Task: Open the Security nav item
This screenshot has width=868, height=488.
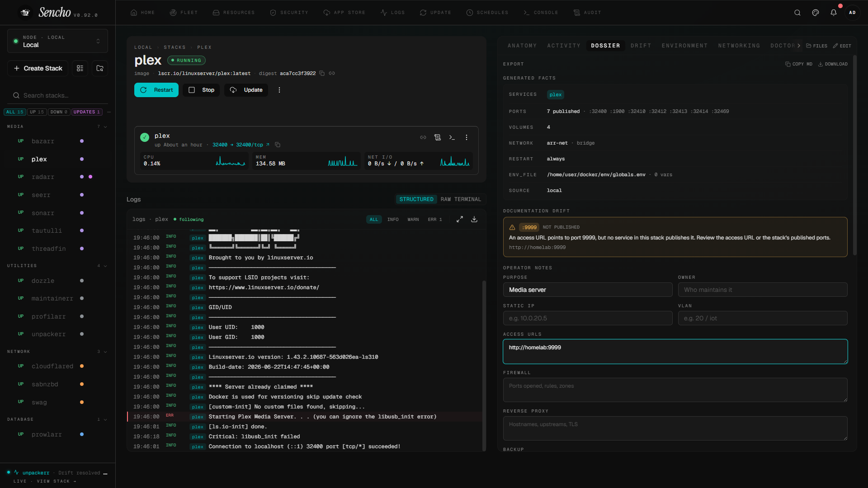Action: click(289, 13)
